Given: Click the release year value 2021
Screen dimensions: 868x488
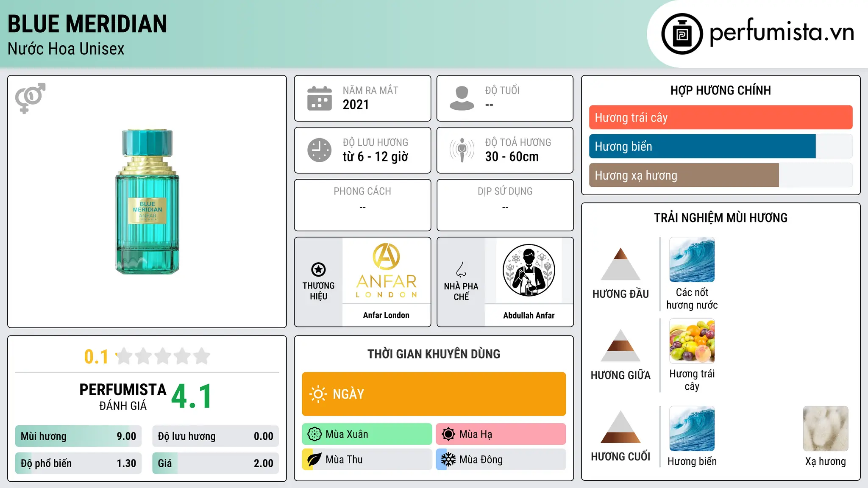Looking at the screenshot, I should coord(356,105).
